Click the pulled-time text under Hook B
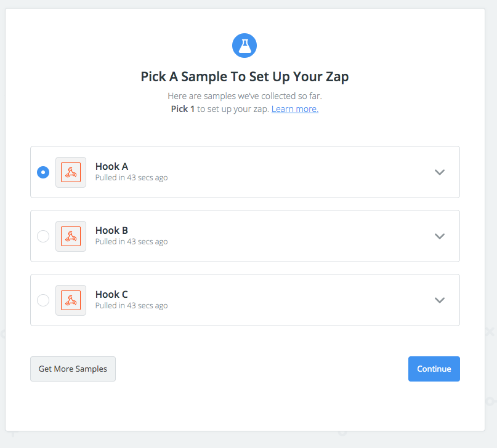This screenshot has height=448, width=497. [132, 242]
